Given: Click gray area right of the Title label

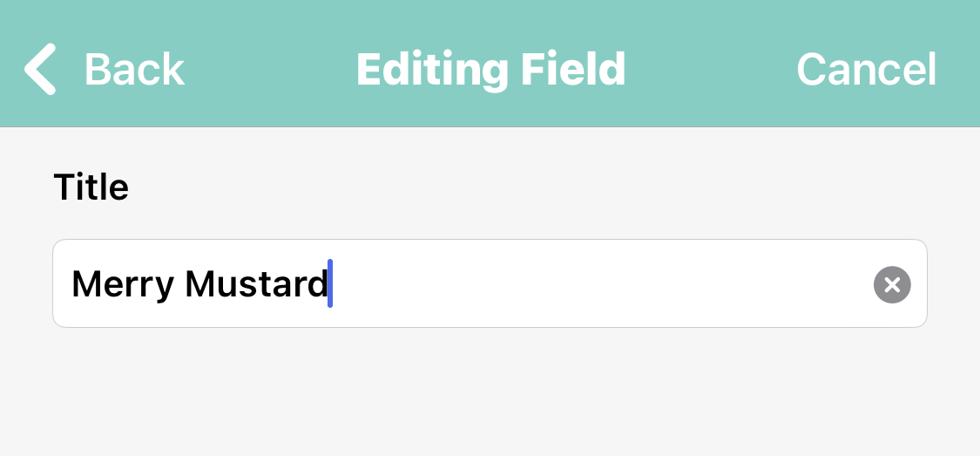Looking at the screenshot, I should (x=523, y=187).
